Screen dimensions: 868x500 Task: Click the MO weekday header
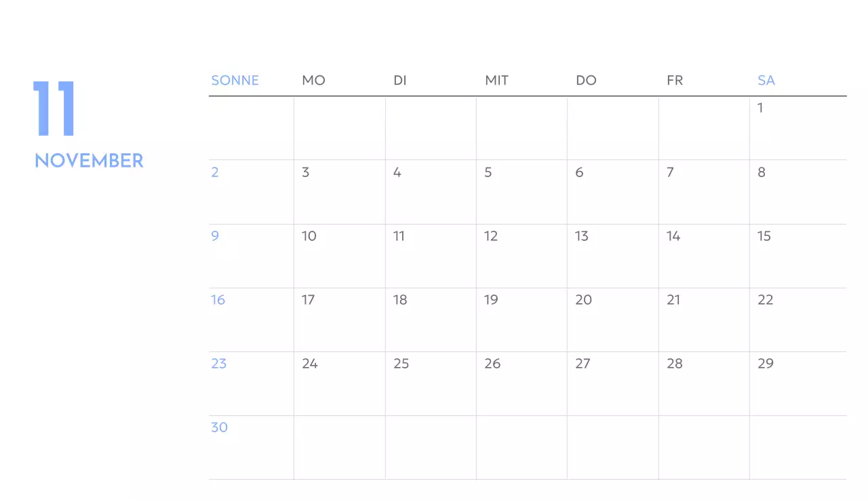point(313,80)
